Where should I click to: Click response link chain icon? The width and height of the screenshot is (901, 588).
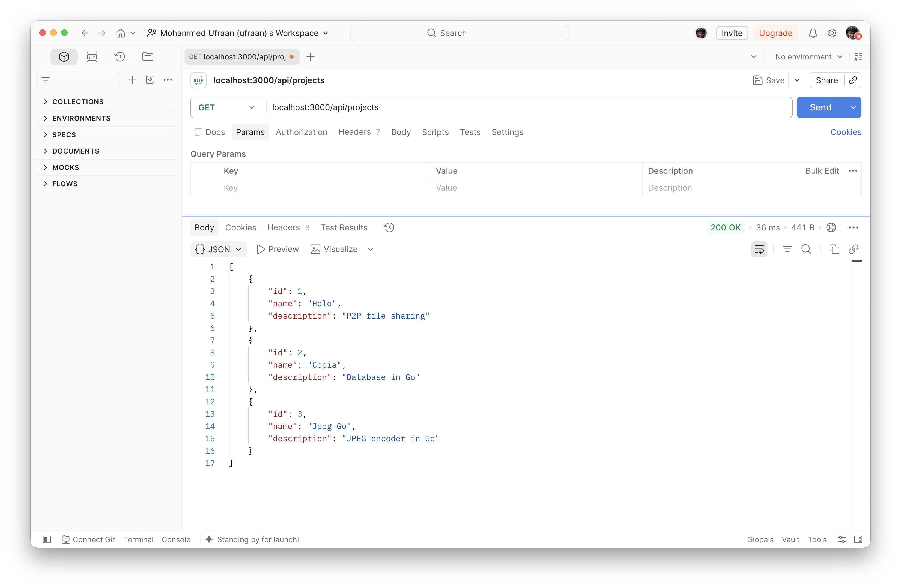[x=853, y=249]
